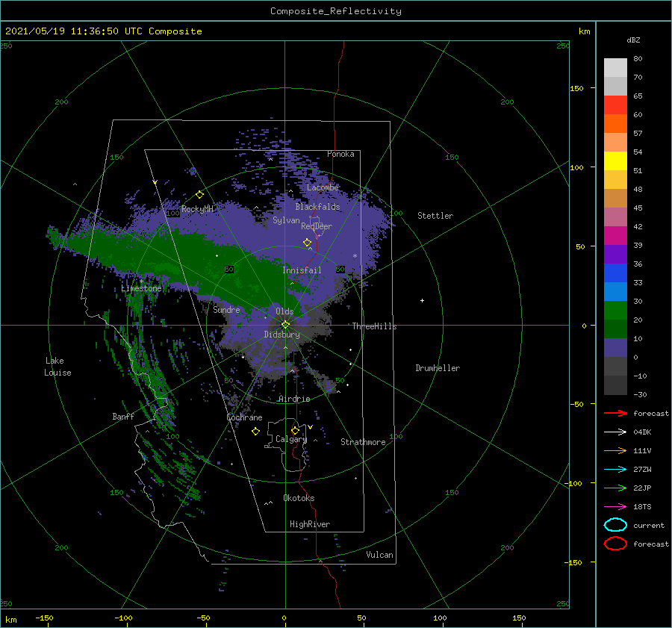Select the asterisk marker east of Innisfail

click(355, 256)
